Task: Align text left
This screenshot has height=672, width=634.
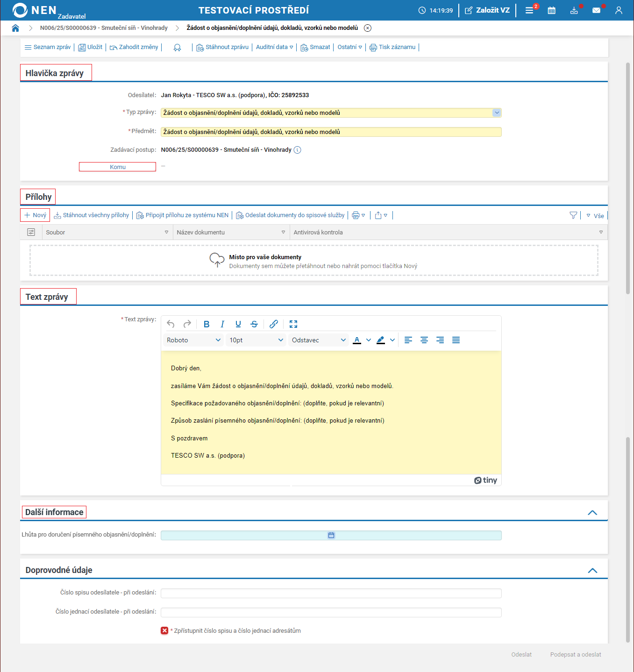Action: click(408, 340)
